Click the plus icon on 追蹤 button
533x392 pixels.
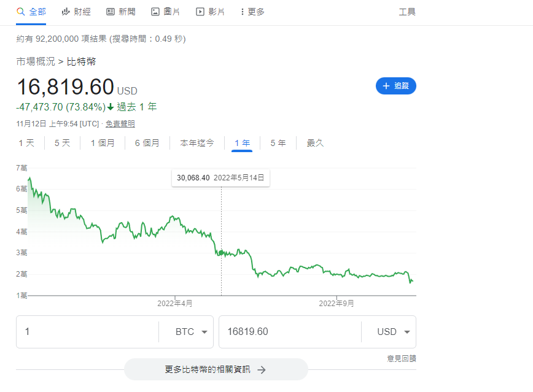(x=386, y=86)
